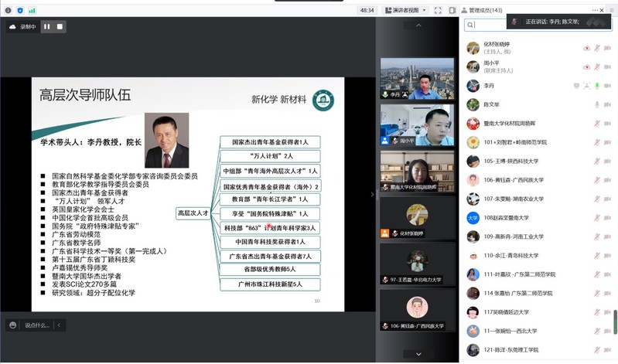Pause the recording

(46, 26)
